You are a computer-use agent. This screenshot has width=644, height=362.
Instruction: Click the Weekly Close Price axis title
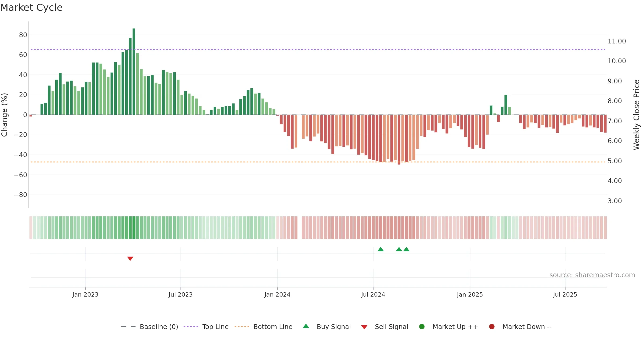[636, 115]
